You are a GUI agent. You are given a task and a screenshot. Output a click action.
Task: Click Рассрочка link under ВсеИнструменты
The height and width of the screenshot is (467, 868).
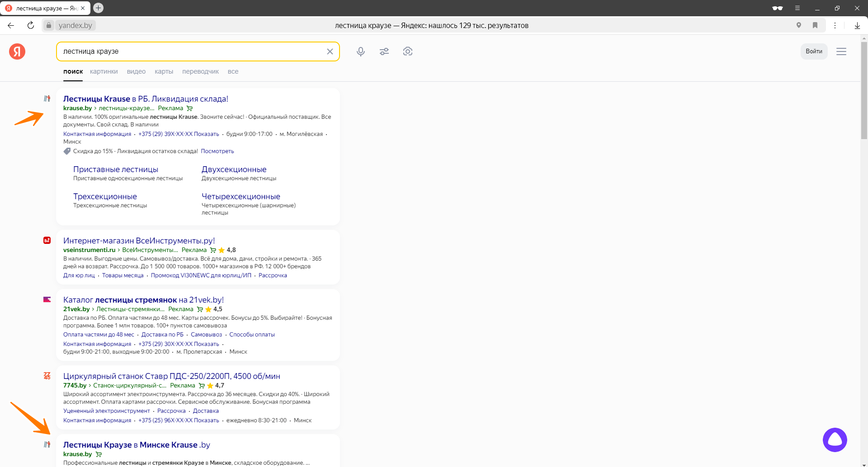pos(273,276)
